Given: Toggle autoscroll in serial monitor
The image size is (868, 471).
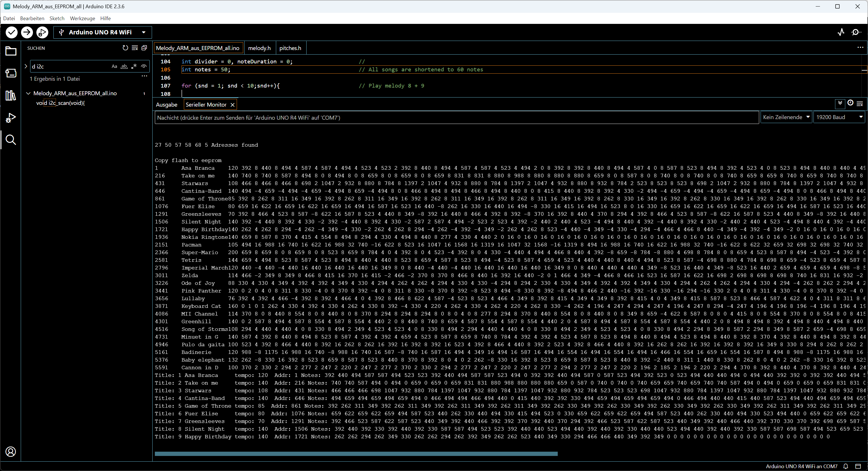Looking at the screenshot, I should point(840,103).
